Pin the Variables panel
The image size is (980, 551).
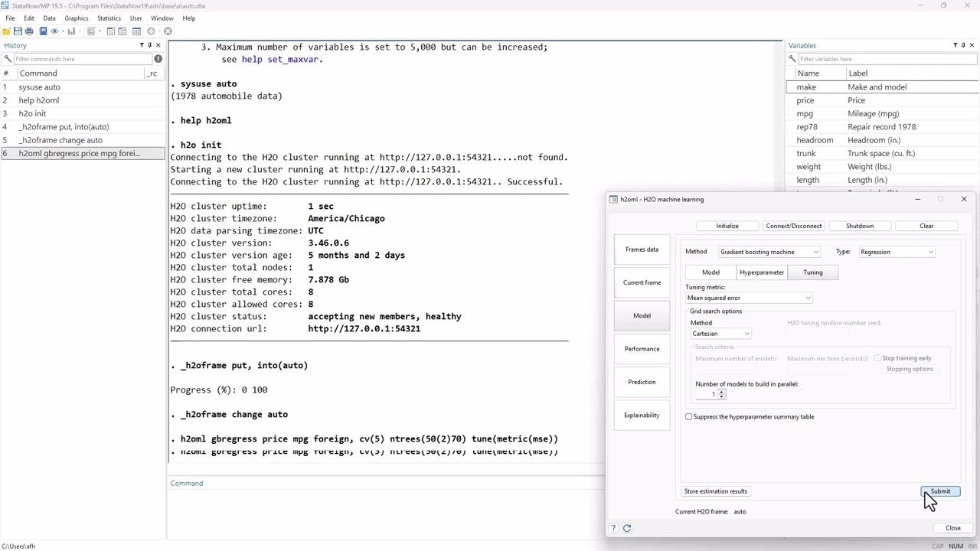pyautogui.click(x=963, y=45)
